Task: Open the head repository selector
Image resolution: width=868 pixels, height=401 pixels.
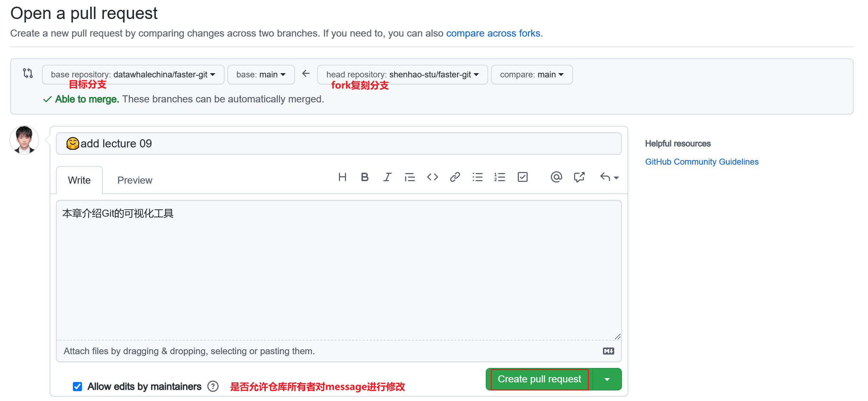Action: pyautogui.click(x=403, y=74)
